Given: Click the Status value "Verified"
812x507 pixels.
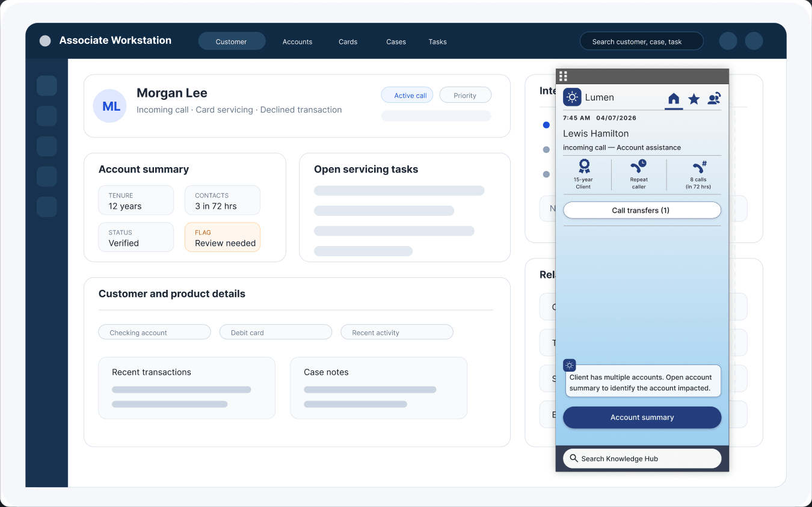Looking at the screenshot, I should (x=124, y=244).
